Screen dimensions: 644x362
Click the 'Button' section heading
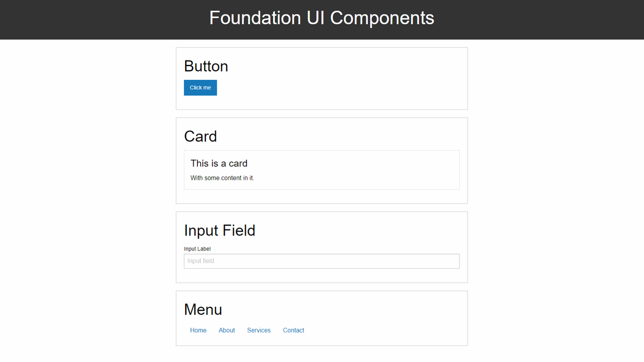point(206,67)
